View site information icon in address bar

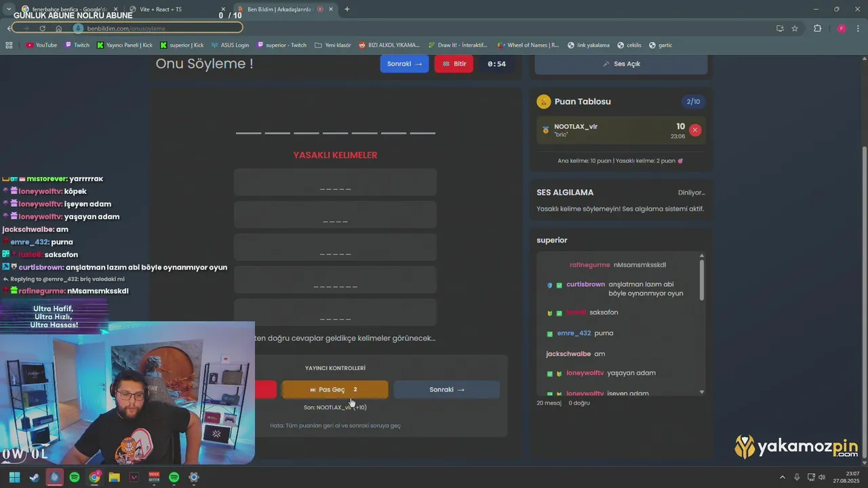pyautogui.click(x=78, y=28)
